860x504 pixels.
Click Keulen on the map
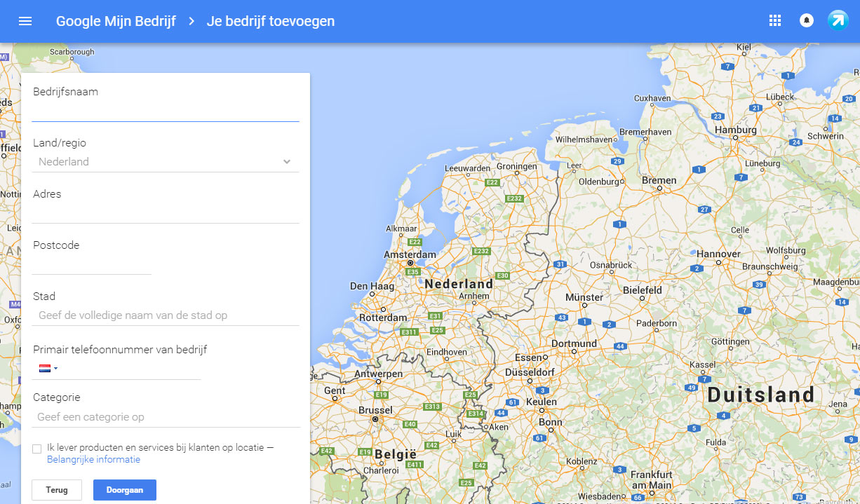(x=542, y=402)
